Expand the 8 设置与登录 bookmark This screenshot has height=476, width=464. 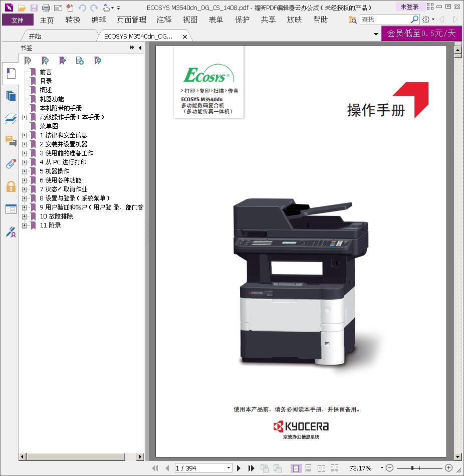click(24, 198)
